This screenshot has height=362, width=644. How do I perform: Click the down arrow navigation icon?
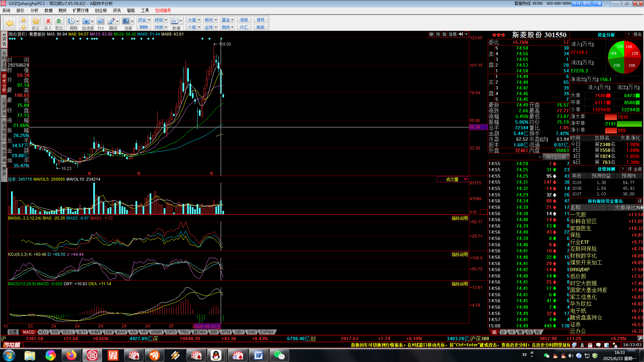pyautogui.click(x=23, y=27)
